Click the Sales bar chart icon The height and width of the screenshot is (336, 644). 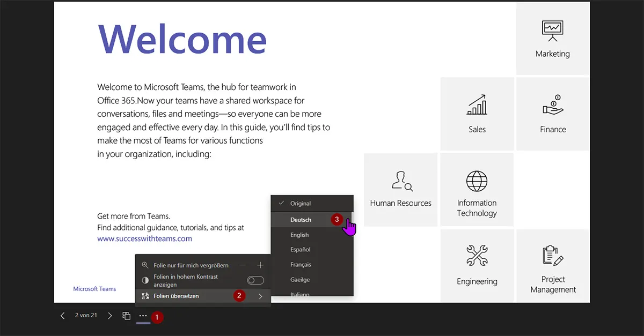click(x=477, y=105)
